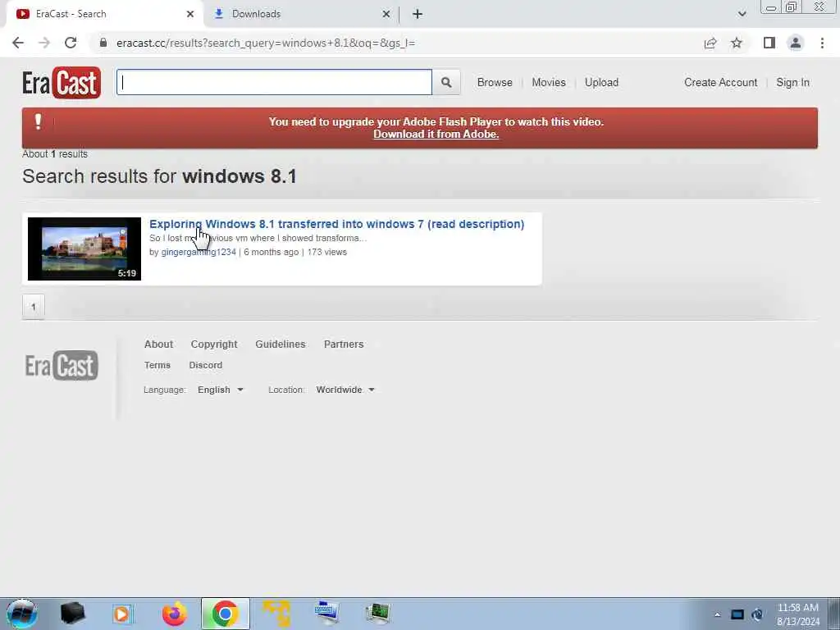The height and width of the screenshot is (630, 840).
Task: Open the green circuit monitor taskbar icon
Action: pyautogui.click(x=377, y=614)
